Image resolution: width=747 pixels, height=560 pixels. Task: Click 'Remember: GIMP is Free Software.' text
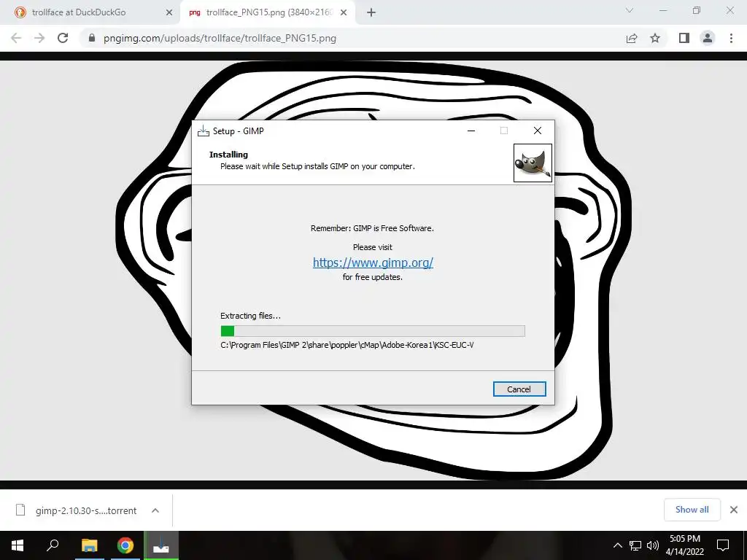tap(372, 228)
